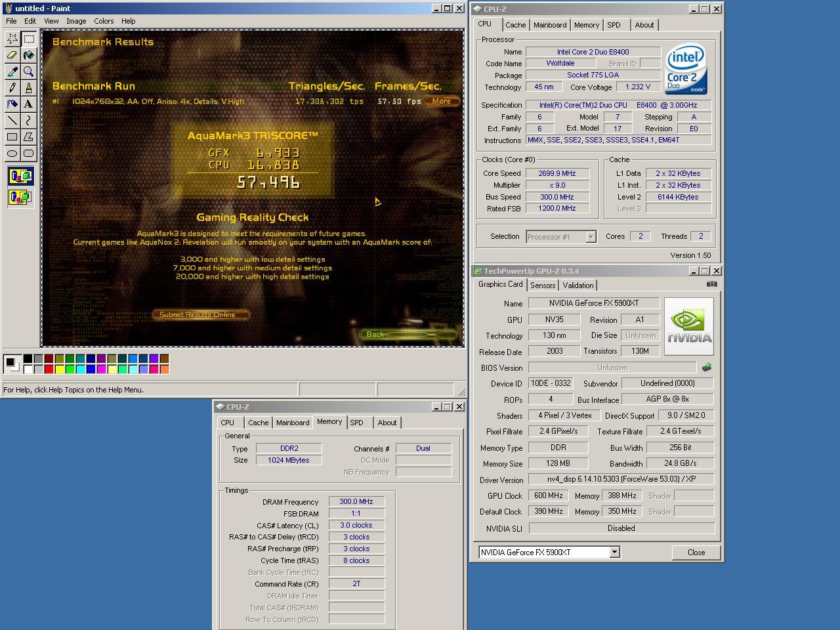
Task: Enable the opaque selection option in toolbox
Action: tap(20, 177)
